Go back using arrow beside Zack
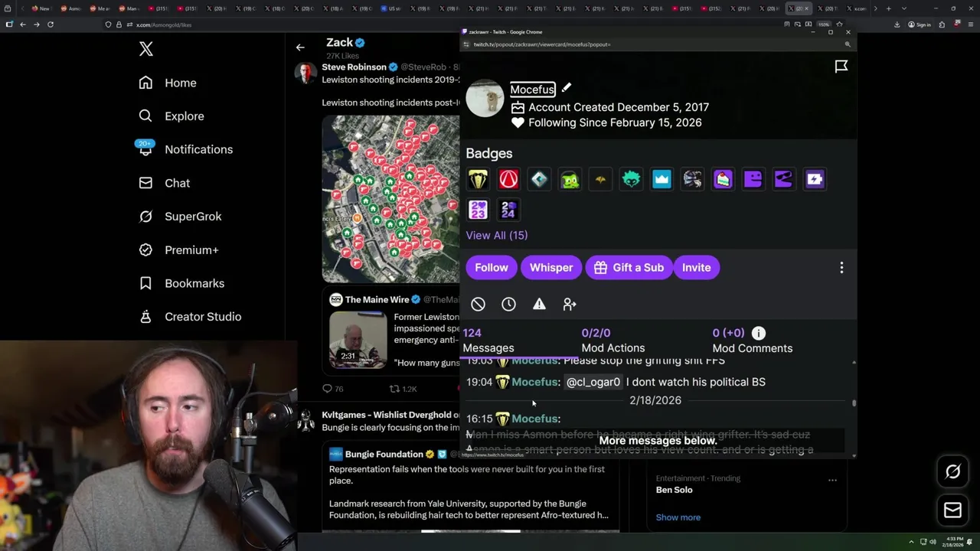This screenshot has width=980, height=551. tap(300, 47)
